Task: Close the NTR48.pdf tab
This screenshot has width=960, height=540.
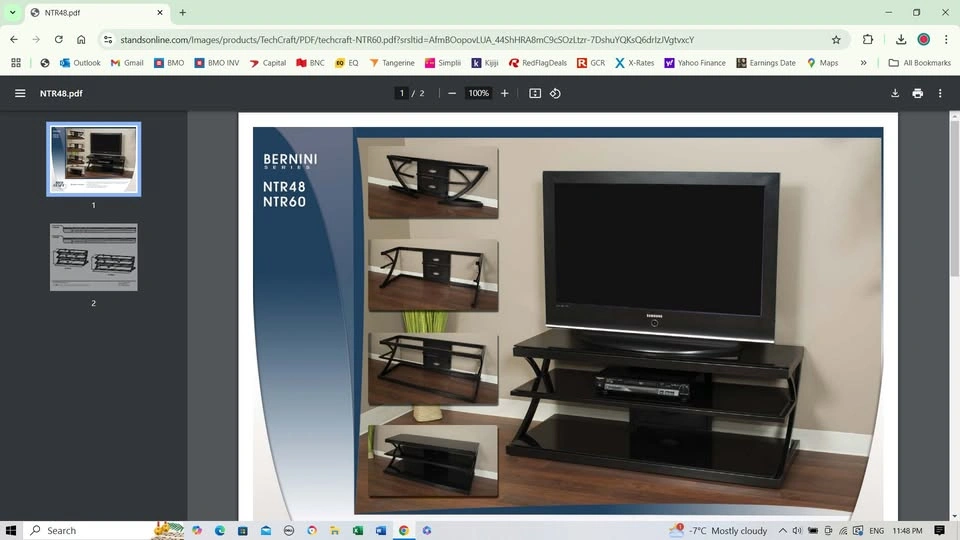Action: click(160, 12)
